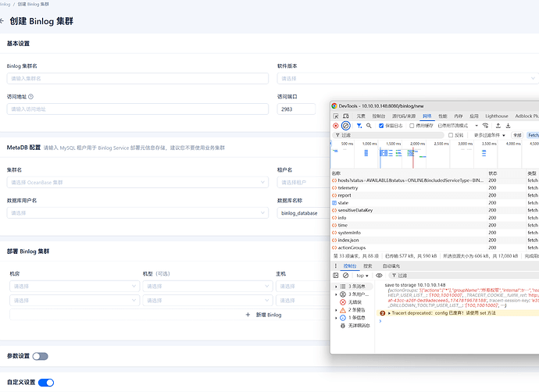Image resolution: width=539 pixels, height=392 pixels.
Task: Turn on the 参数设置 switch
Action: click(x=40, y=356)
